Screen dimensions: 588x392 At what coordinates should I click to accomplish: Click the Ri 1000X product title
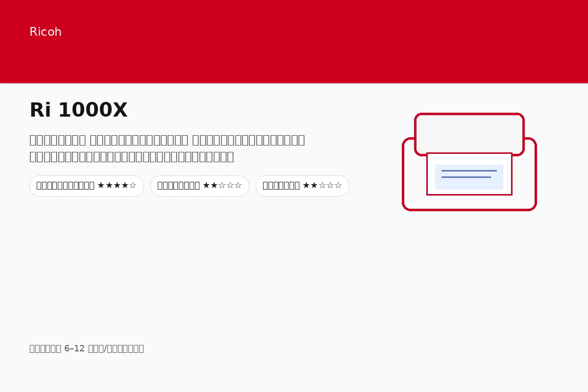78,110
